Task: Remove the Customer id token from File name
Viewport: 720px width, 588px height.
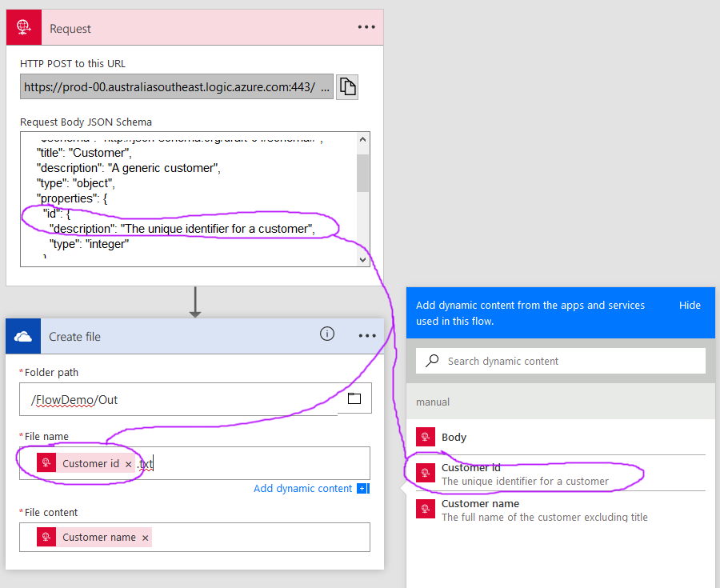Action: (128, 462)
